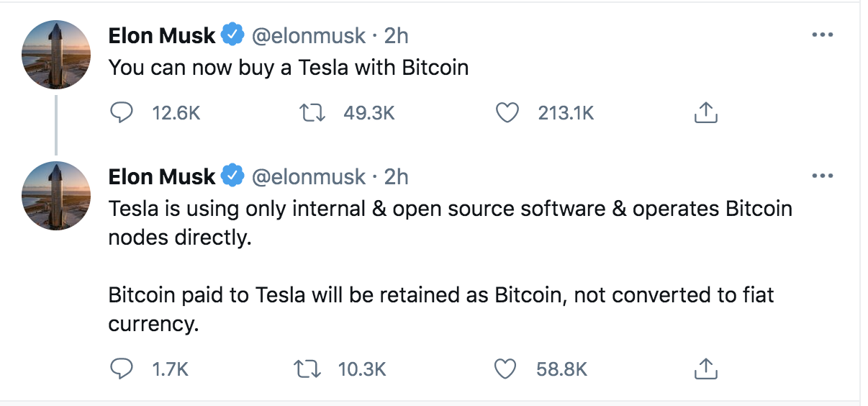
Task: Open more options for the second tweet
Action: click(822, 176)
